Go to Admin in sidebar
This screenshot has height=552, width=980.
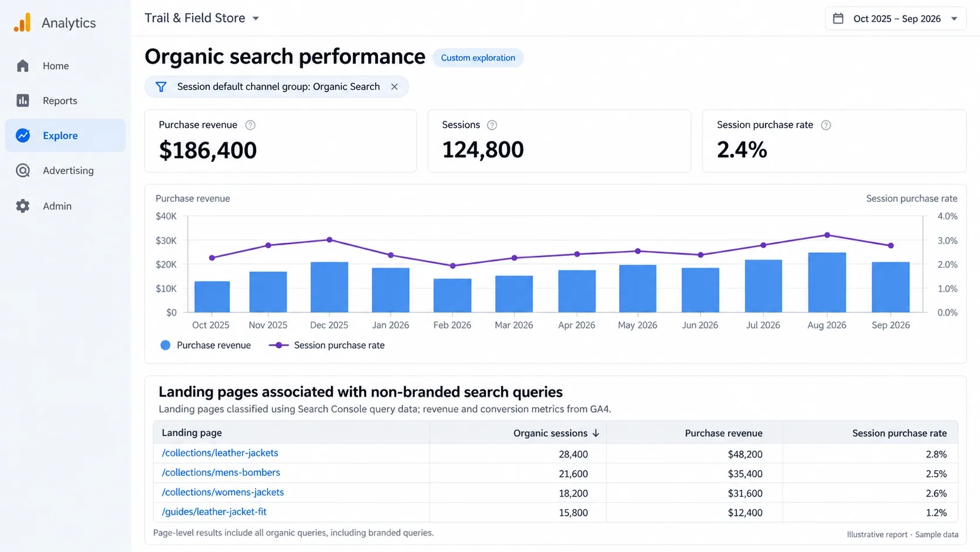click(x=57, y=206)
